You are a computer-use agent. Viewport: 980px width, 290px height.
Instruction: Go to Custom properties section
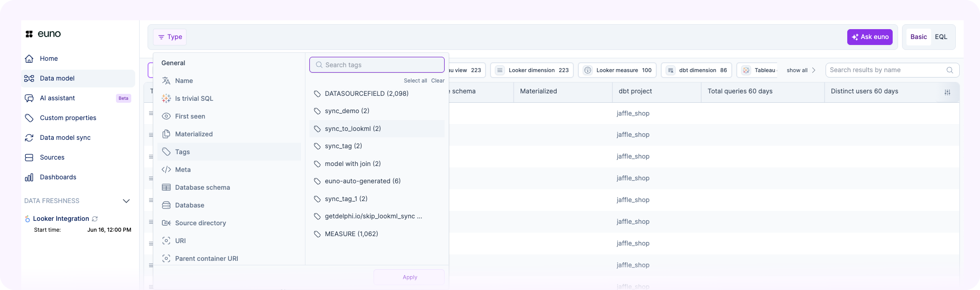tap(68, 118)
